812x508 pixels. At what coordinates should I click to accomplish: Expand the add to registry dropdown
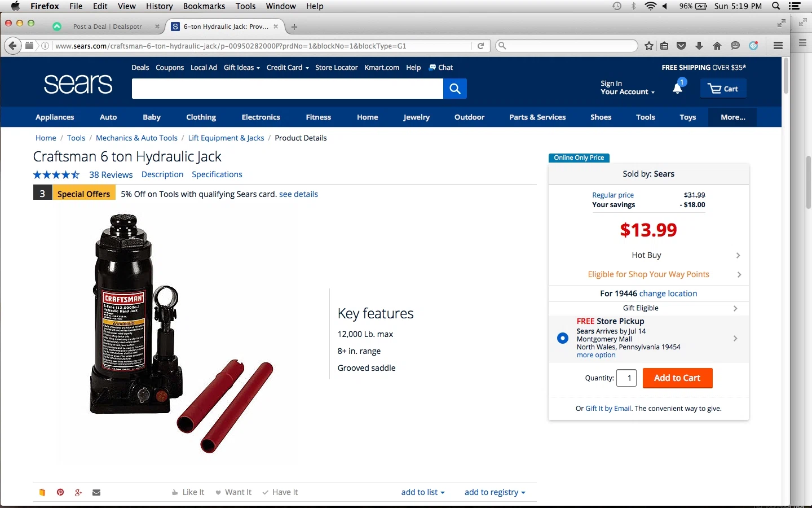tap(495, 492)
